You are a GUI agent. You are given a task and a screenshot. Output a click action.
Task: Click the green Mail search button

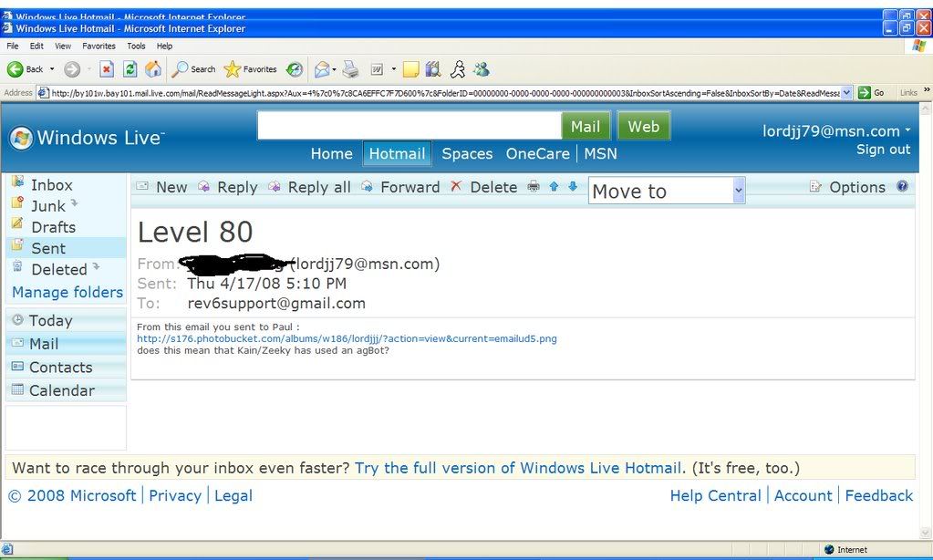click(586, 126)
